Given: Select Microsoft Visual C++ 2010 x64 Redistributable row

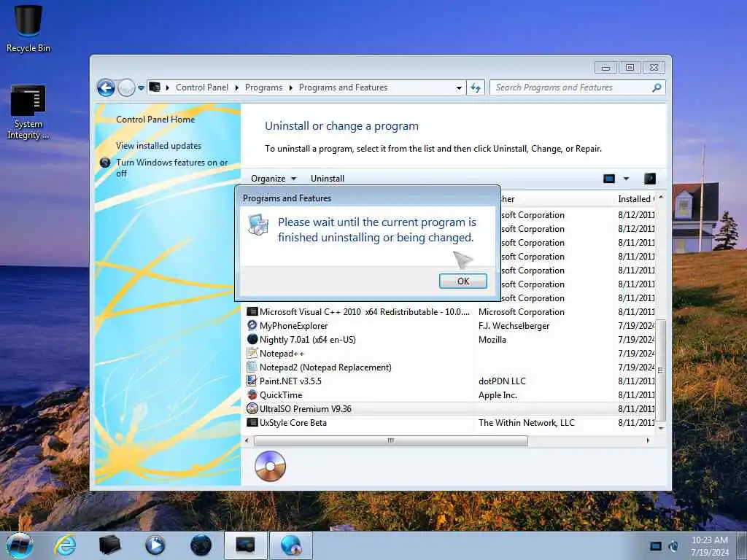Looking at the screenshot, I should (x=451, y=312).
